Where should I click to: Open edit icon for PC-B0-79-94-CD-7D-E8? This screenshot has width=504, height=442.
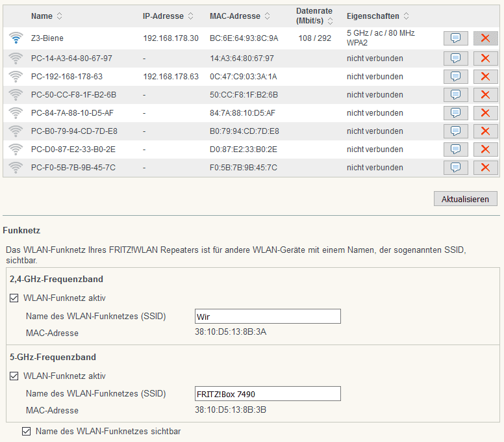pyautogui.click(x=455, y=131)
